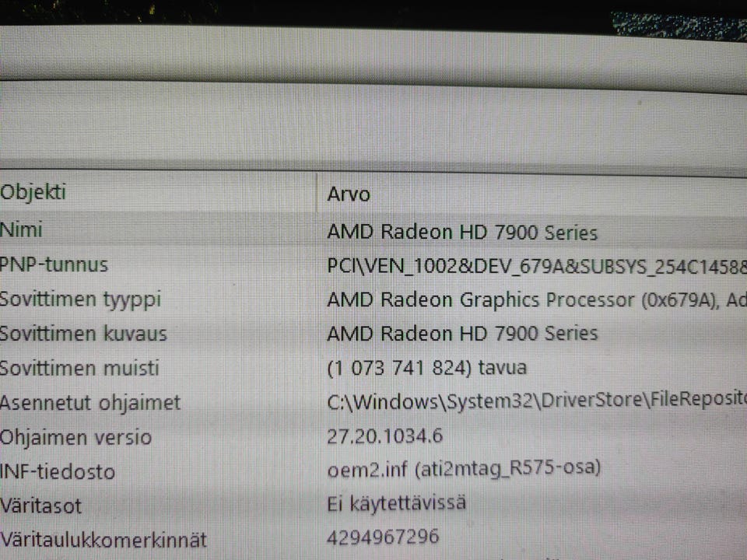
Task: Select the (1 073 741 824) tavua value
Action: pyautogui.click(x=427, y=368)
